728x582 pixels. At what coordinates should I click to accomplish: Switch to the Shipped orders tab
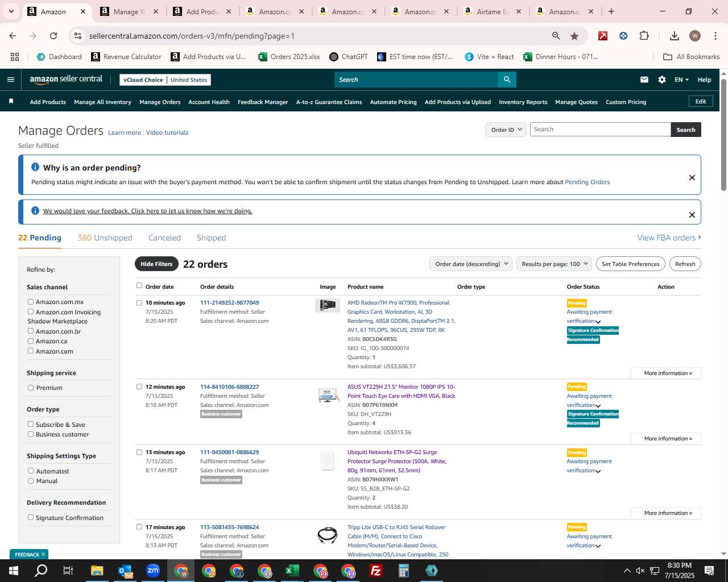(x=211, y=238)
